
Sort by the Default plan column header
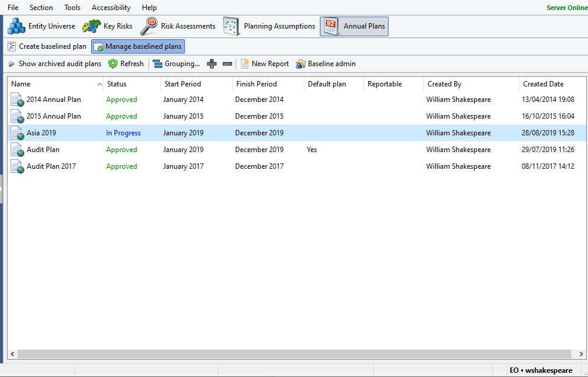pos(334,84)
